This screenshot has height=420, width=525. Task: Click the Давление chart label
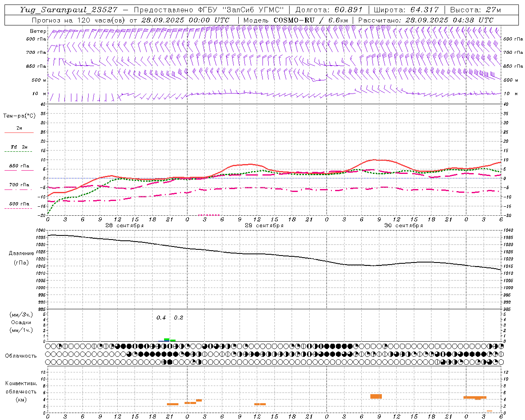(x=21, y=253)
